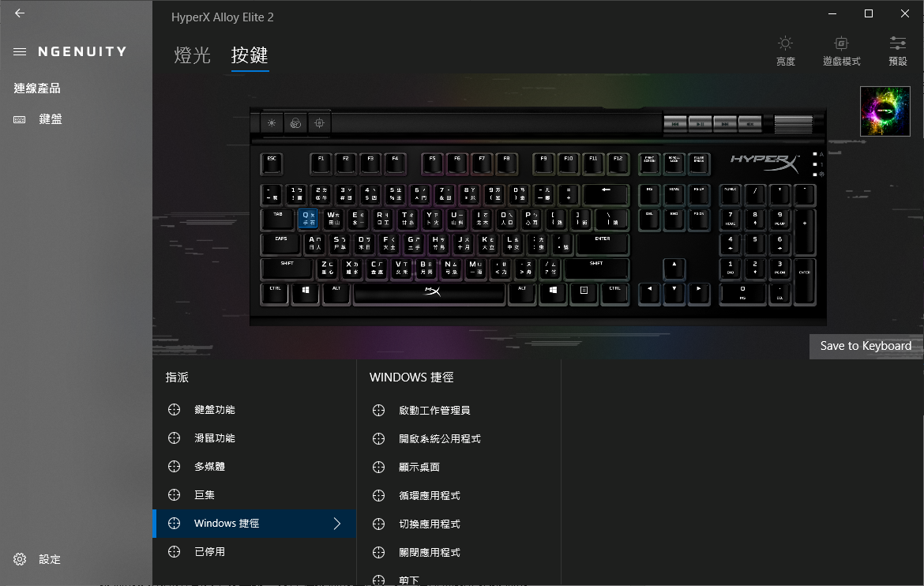Open 設定 settings gear
The width and height of the screenshot is (924, 586).
click(20, 559)
